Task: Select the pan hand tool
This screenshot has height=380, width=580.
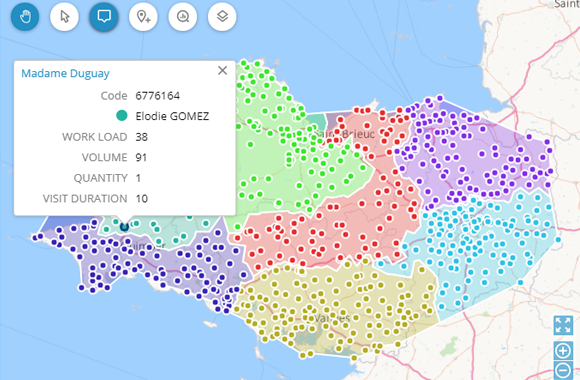Action: pyautogui.click(x=25, y=17)
